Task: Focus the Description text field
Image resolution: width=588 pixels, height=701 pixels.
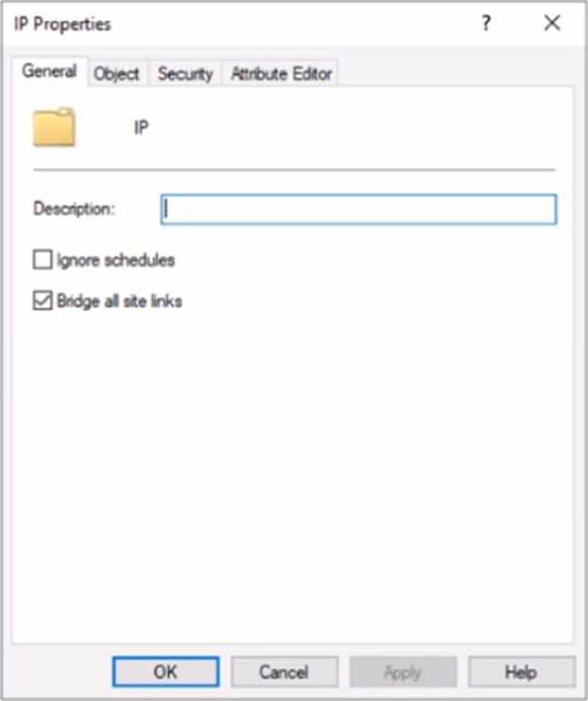Action: coord(359,209)
